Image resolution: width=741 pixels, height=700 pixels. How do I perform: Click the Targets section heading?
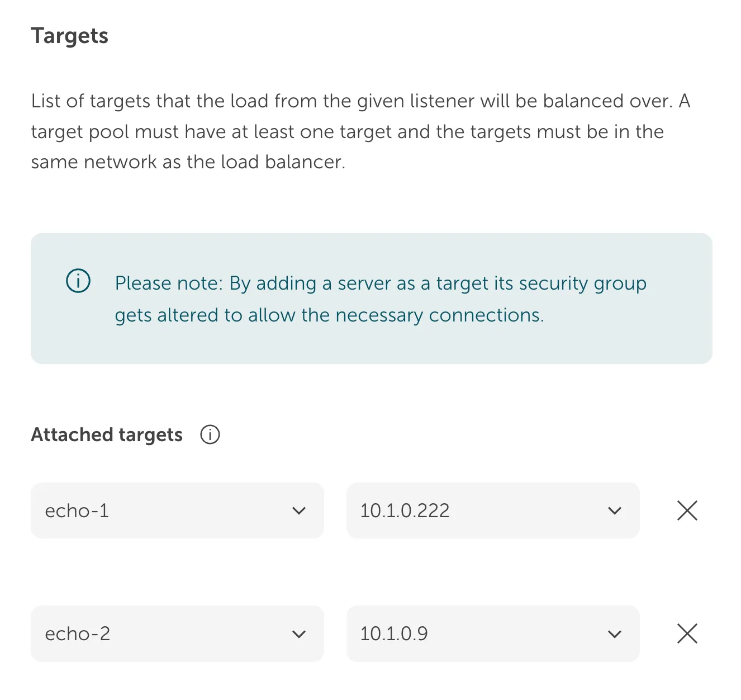70,36
